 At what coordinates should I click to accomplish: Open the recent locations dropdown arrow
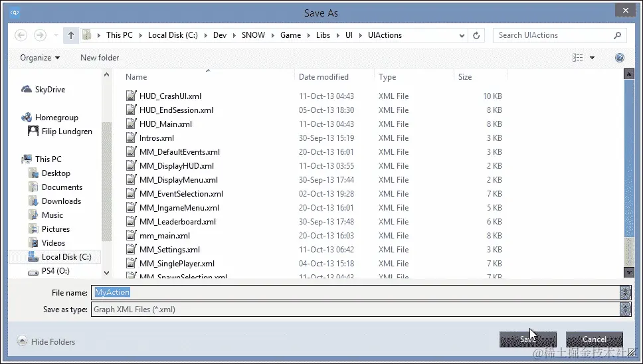(x=56, y=35)
